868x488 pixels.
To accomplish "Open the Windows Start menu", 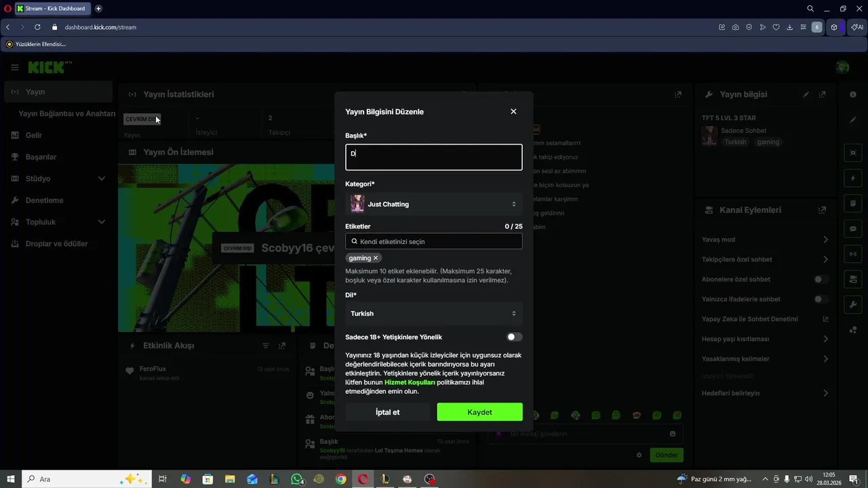I will [11, 479].
